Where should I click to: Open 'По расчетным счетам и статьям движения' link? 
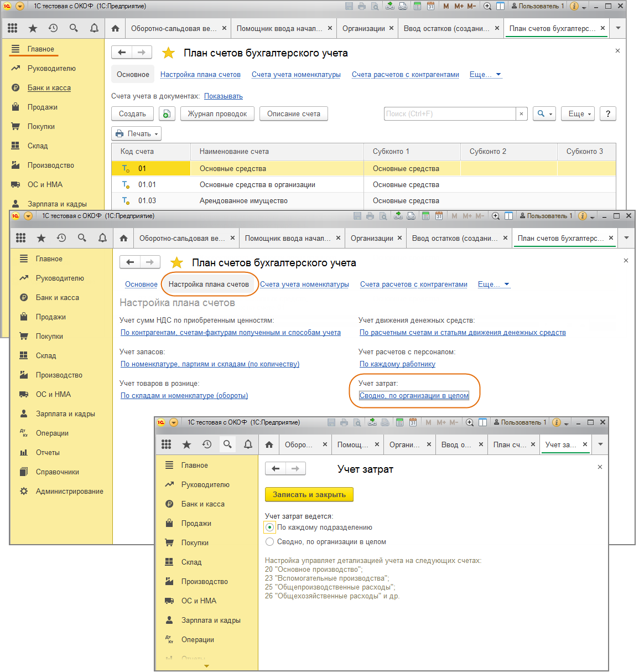click(463, 332)
